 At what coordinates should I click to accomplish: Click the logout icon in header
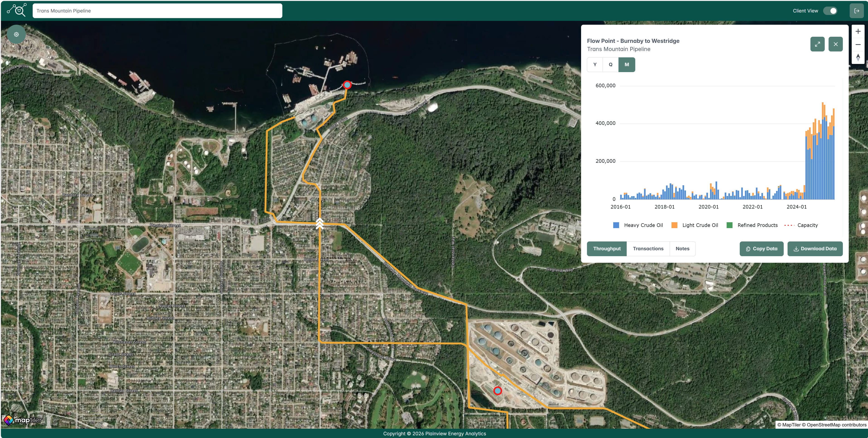856,11
